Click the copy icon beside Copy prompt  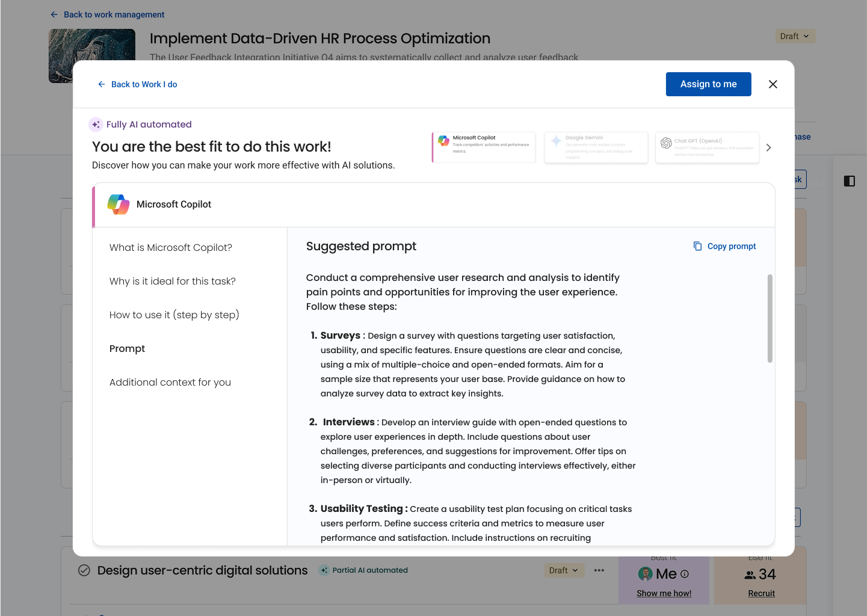[697, 246]
